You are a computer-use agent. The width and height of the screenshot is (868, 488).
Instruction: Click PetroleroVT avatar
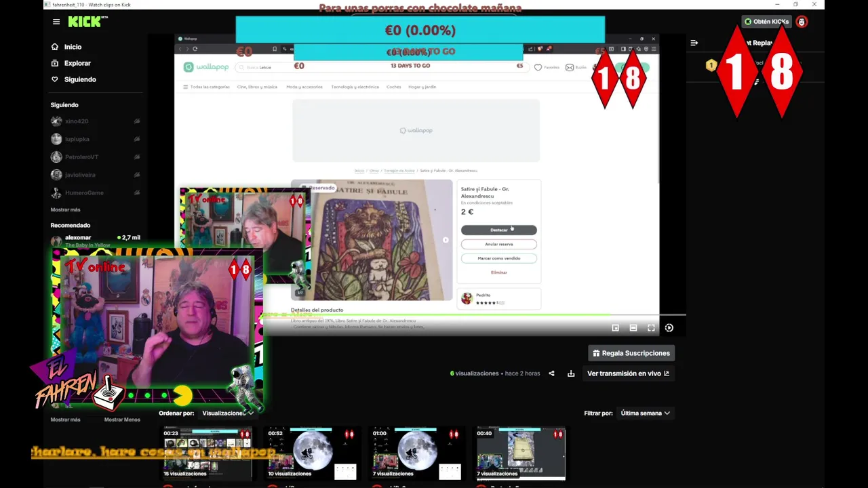(56, 157)
